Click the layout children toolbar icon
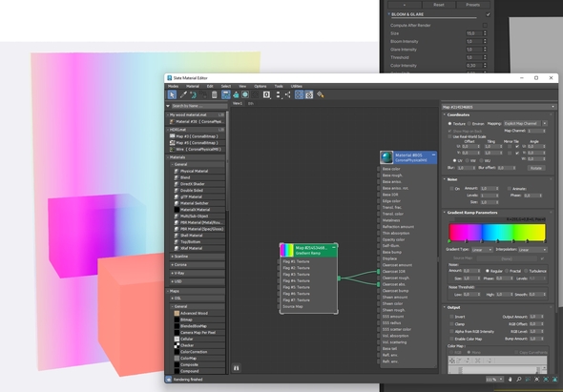Screen dimensions: 563x392 [287, 94]
